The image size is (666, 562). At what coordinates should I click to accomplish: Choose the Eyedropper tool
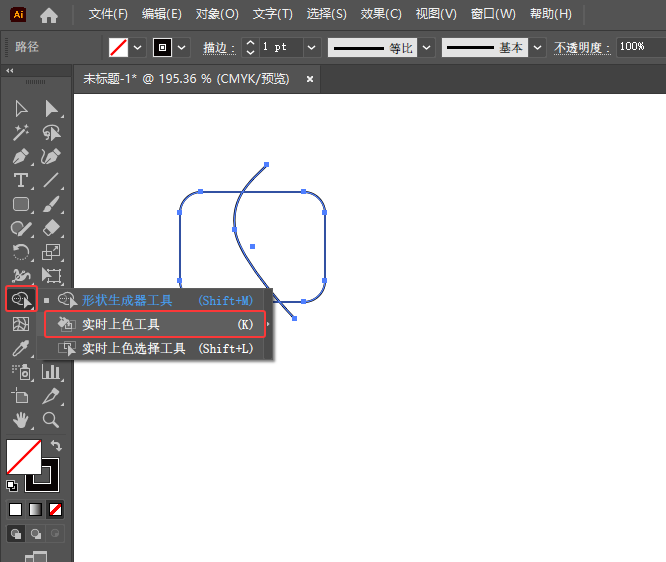click(x=21, y=348)
